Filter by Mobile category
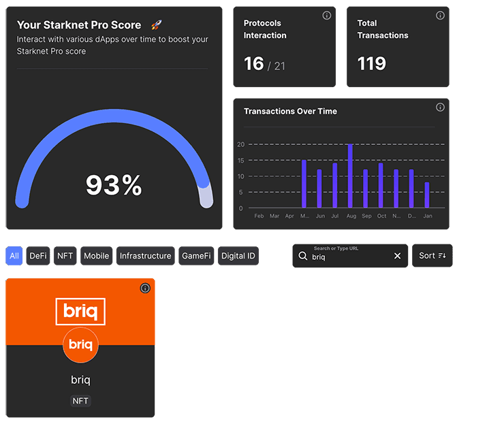Screen dimensions: 504x426 [97, 256]
